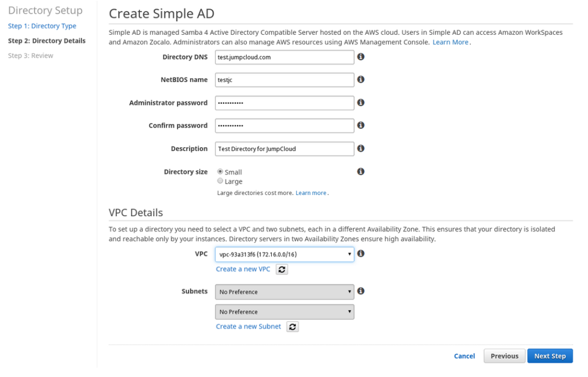Viewport: 588px width, 377px height.
Task: Click info icon next to VPC dropdown
Action: 361,254
